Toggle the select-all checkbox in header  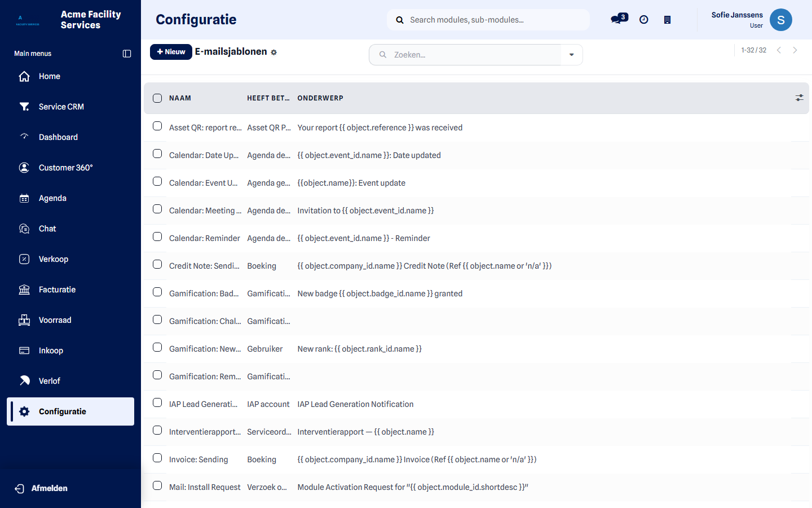pyautogui.click(x=157, y=98)
